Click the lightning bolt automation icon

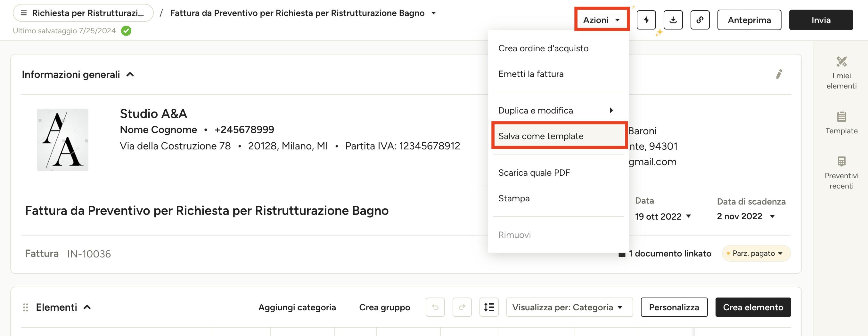646,20
